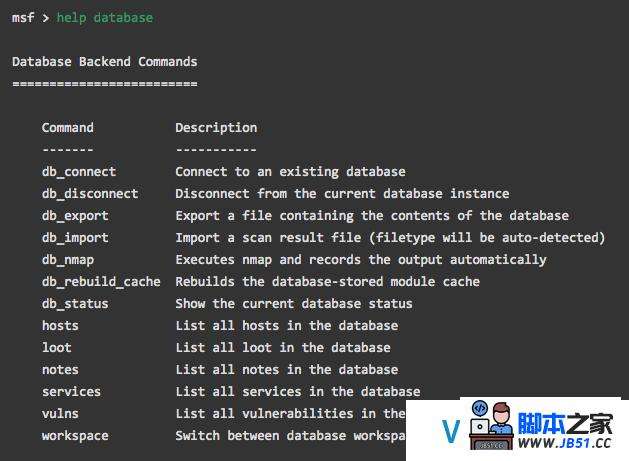Click the vulns command entry

(60, 414)
